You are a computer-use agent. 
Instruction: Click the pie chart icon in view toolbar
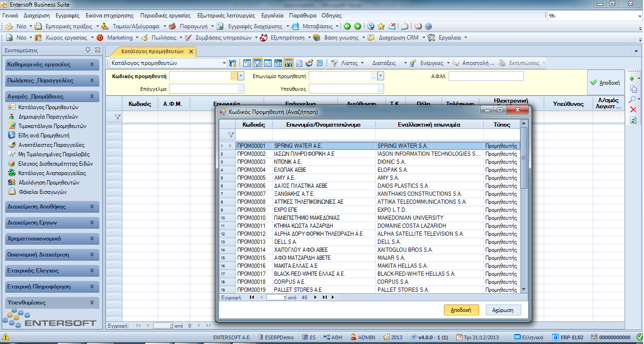(309, 63)
